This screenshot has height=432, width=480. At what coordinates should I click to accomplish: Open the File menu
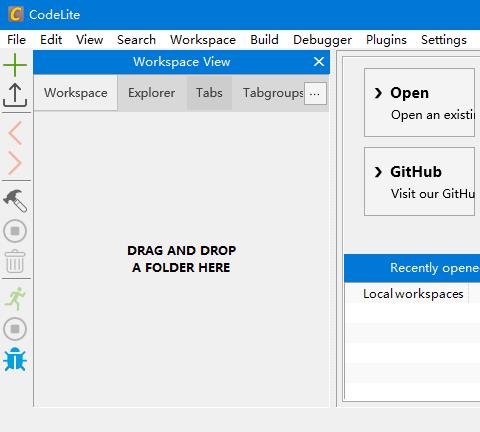point(16,40)
